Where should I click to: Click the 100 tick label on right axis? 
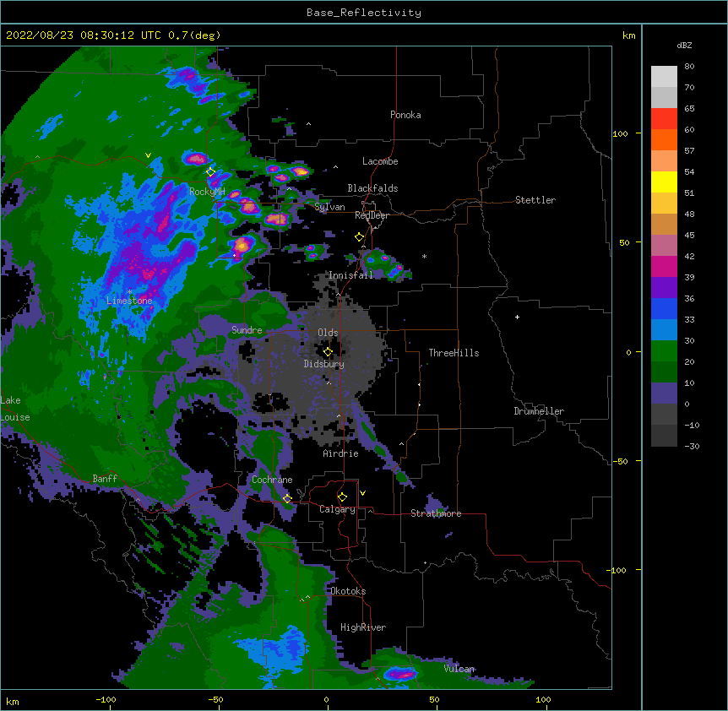tap(620, 133)
